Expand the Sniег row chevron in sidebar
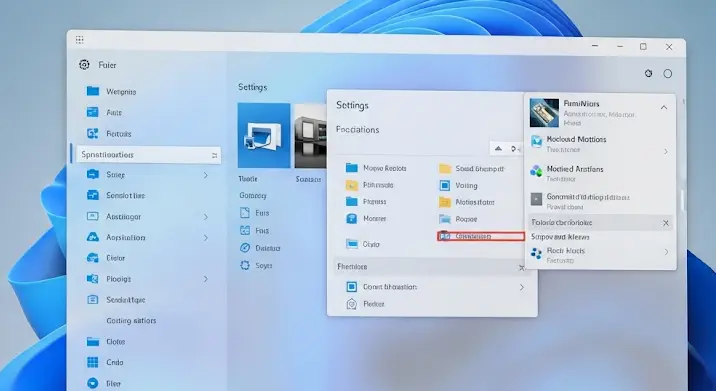Screen dimensions: 716x391 pyautogui.click(x=205, y=175)
